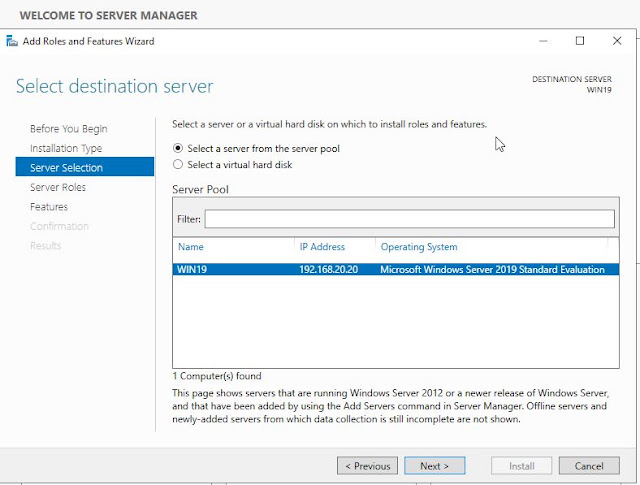Go back with the Previous button
The width and height of the screenshot is (640, 485).
tap(367, 466)
